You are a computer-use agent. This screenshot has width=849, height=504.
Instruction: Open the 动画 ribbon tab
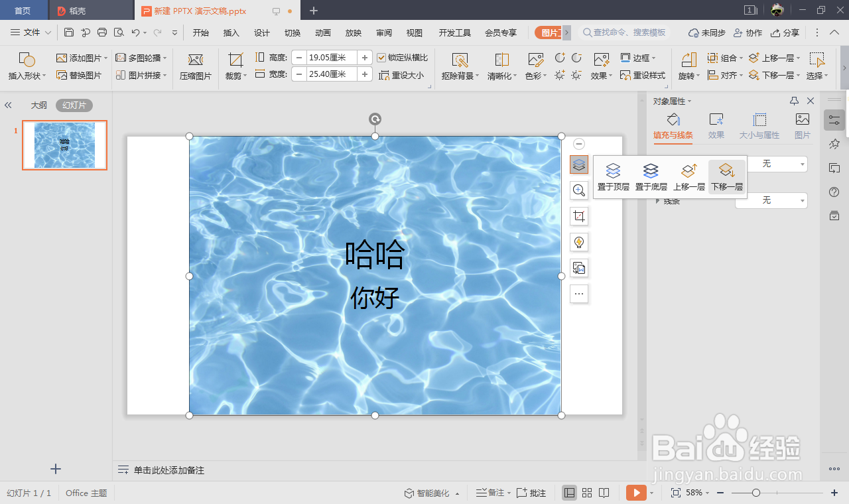coord(323,32)
